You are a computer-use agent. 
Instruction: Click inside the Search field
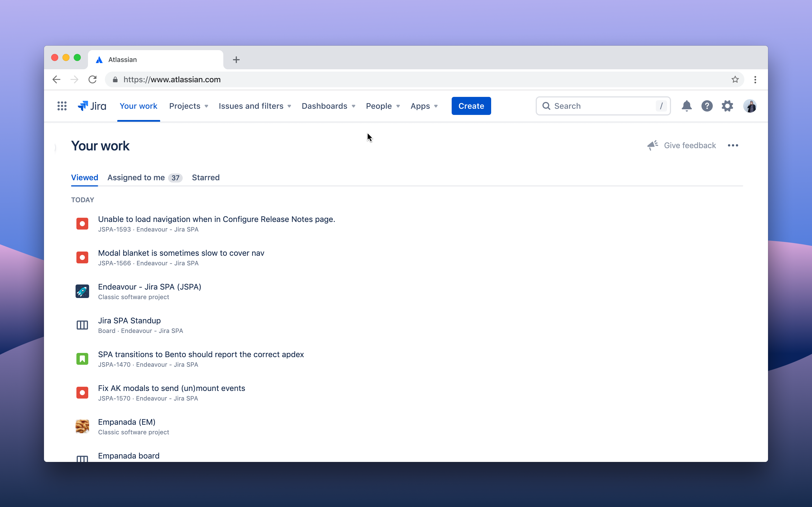click(602, 106)
